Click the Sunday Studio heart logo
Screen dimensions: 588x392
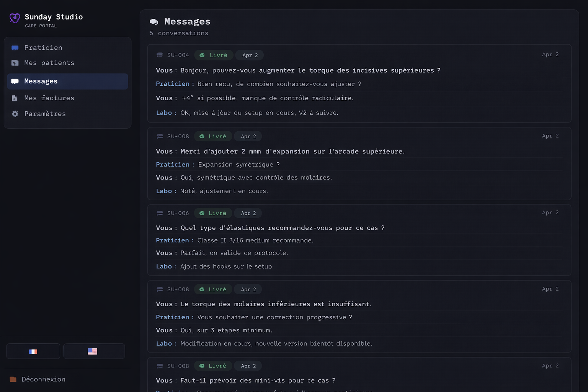[15, 18]
